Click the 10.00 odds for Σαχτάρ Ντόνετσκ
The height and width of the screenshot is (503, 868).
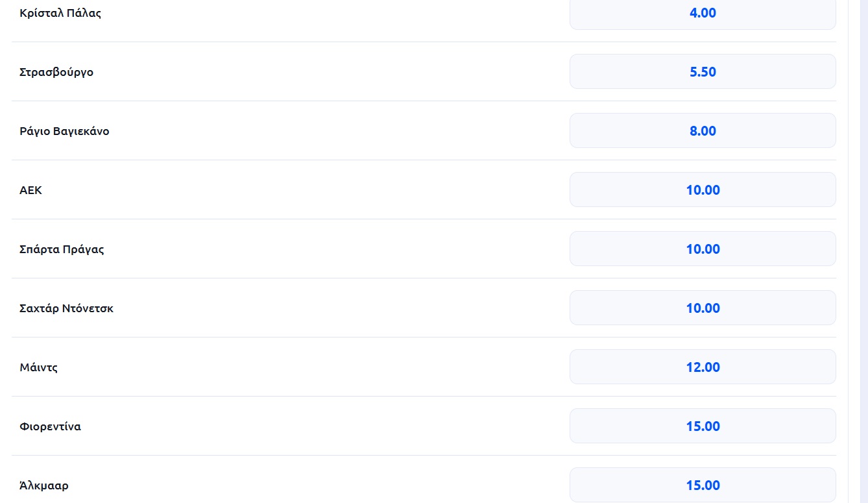tap(703, 308)
